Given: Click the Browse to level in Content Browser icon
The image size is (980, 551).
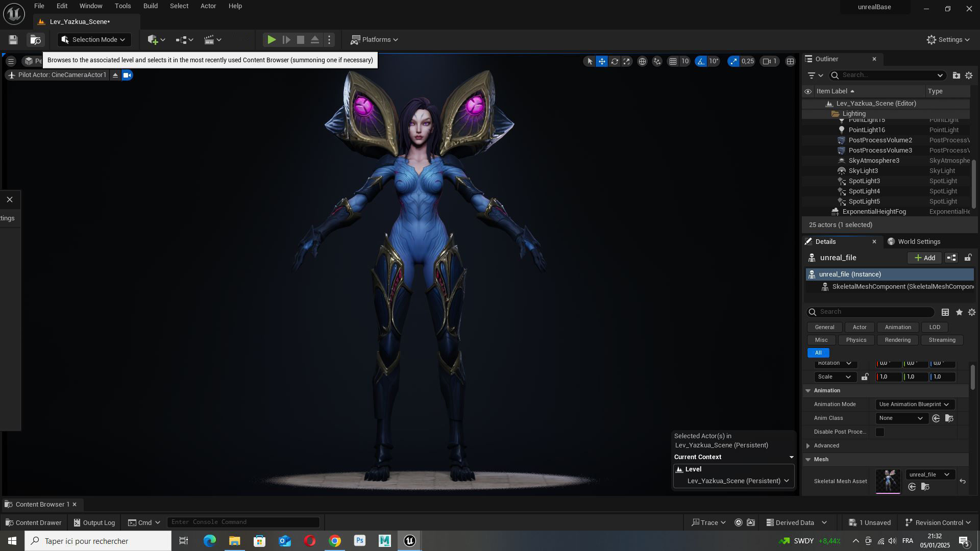Looking at the screenshot, I should tap(35, 40).
